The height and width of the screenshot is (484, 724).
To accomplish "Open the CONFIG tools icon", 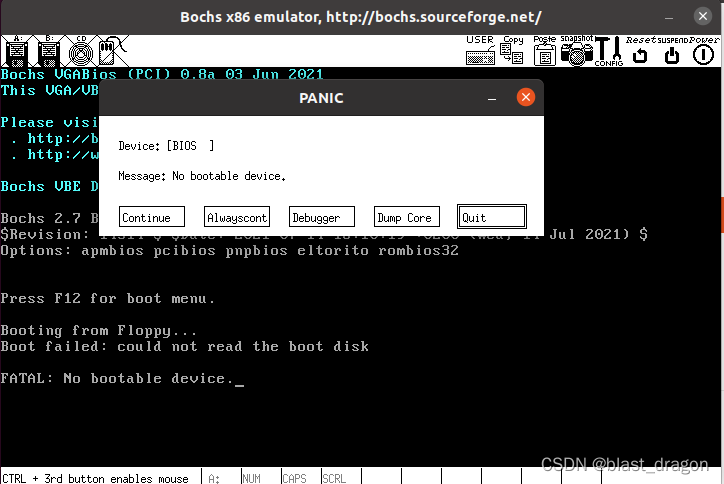I will coord(609,51).
